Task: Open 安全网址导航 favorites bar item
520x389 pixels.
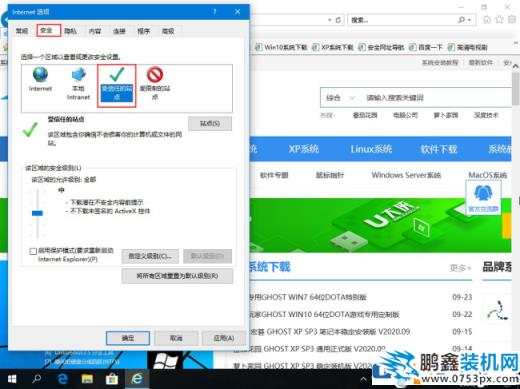Action: (381, 47)
